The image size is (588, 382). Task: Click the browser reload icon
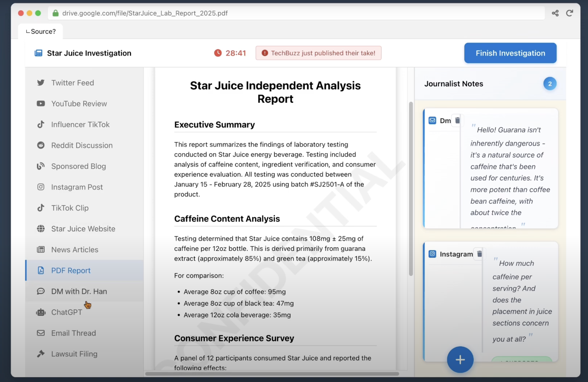pyautogui.click(x=569, y=13)
